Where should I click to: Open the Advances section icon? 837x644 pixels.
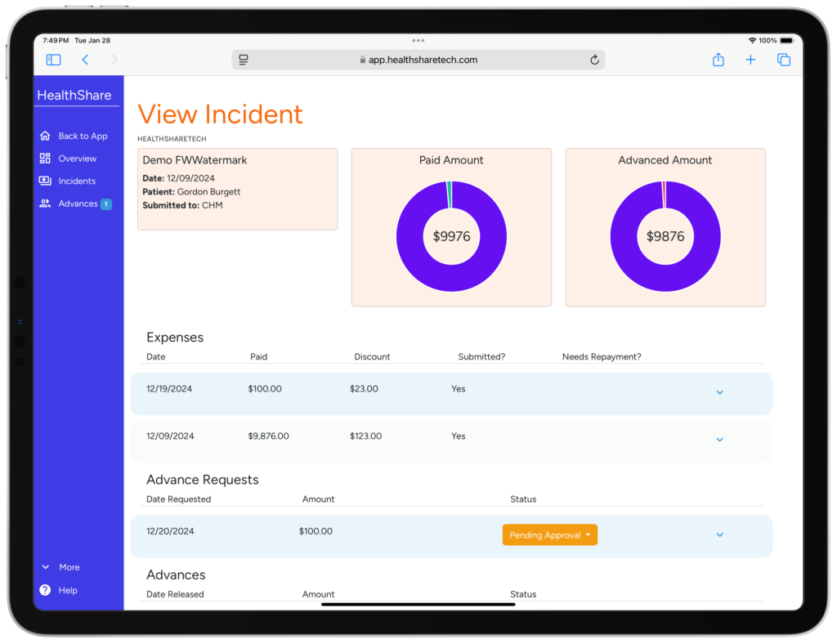[45, 203]
